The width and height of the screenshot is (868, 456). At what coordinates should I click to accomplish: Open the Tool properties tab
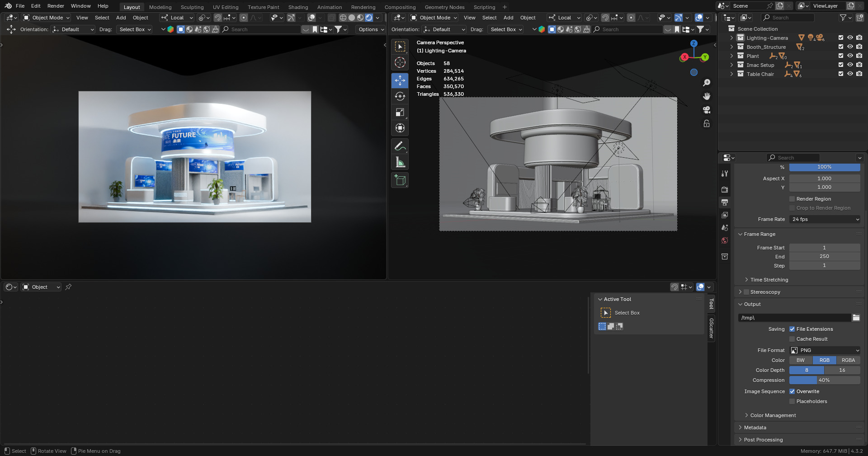[725, 174]
